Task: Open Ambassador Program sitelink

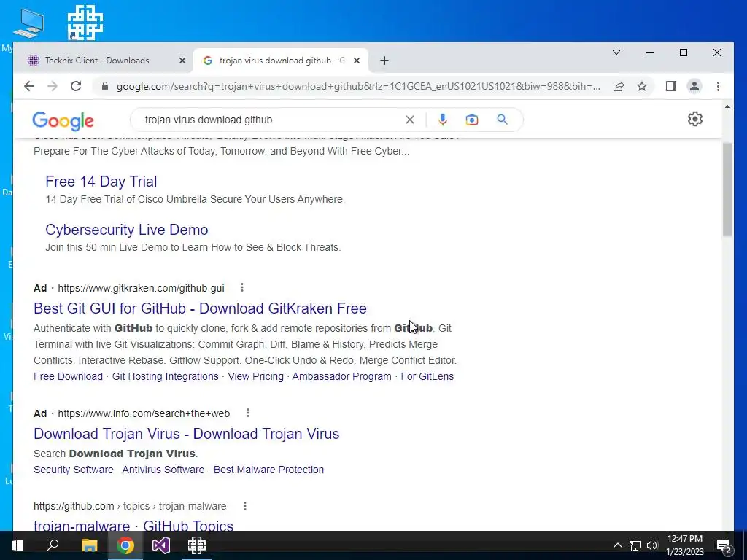Action: click(x=341, y=376)
